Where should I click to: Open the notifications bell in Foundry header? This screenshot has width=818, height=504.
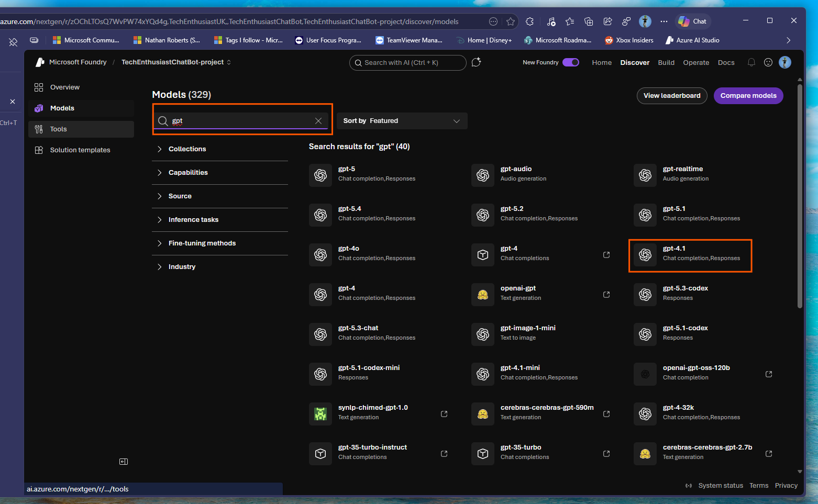(751, 62)
